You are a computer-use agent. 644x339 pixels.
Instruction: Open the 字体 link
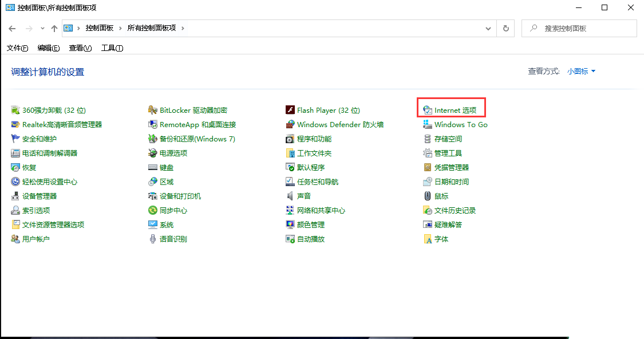coord(441,239)
